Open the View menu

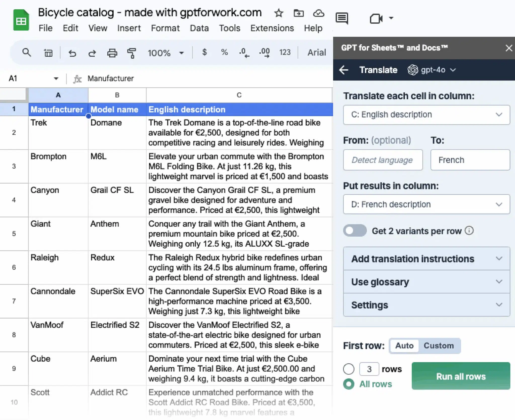98,28
